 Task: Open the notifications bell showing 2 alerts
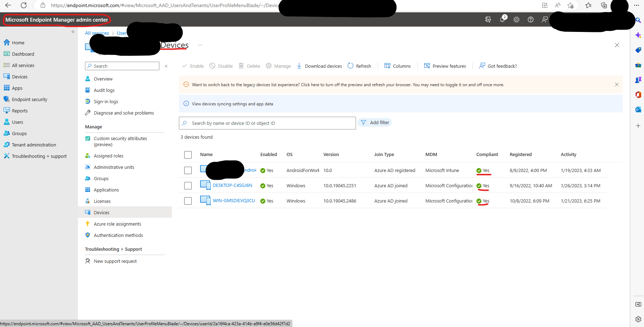tap(502, 20)
